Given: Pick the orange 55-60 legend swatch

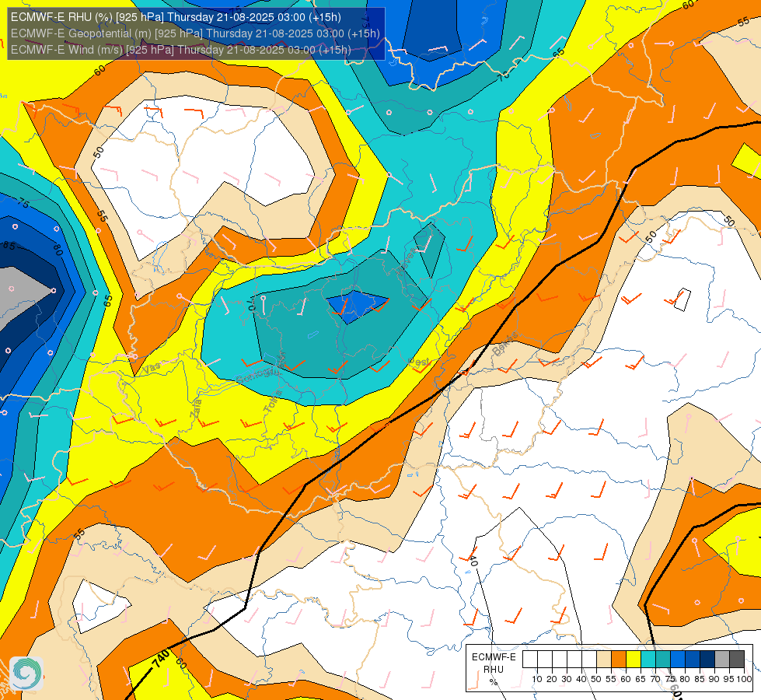Looking at the screenshot, I should pyautogui.click(x=618, y=660).
